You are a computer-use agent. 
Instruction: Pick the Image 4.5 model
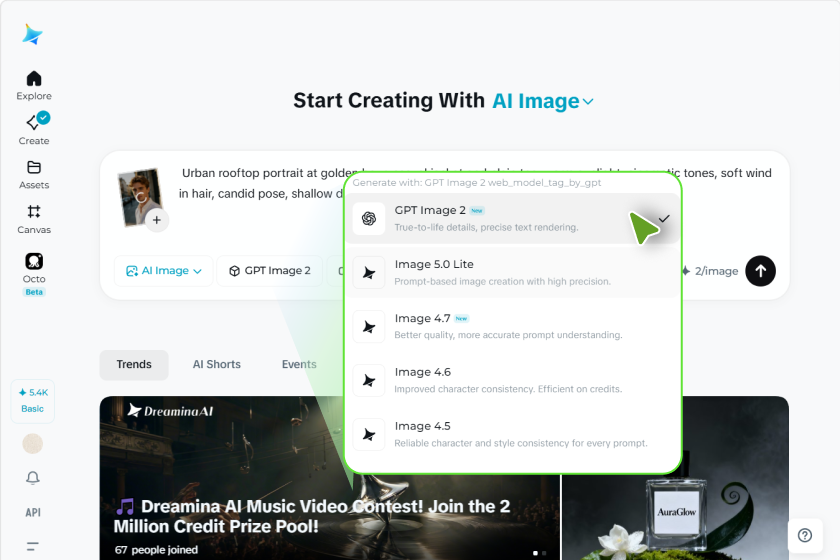tap(513, 434)
